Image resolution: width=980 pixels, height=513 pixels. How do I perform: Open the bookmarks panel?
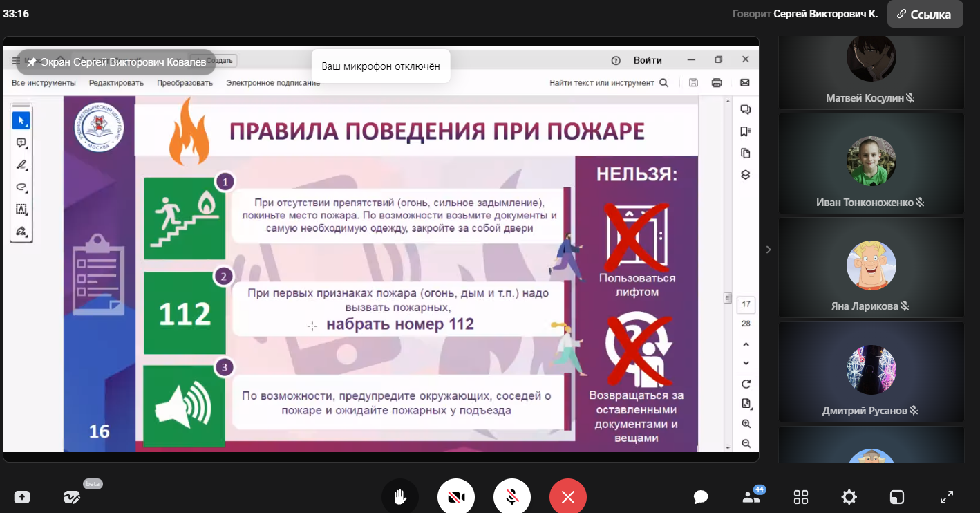click(746, 131)
